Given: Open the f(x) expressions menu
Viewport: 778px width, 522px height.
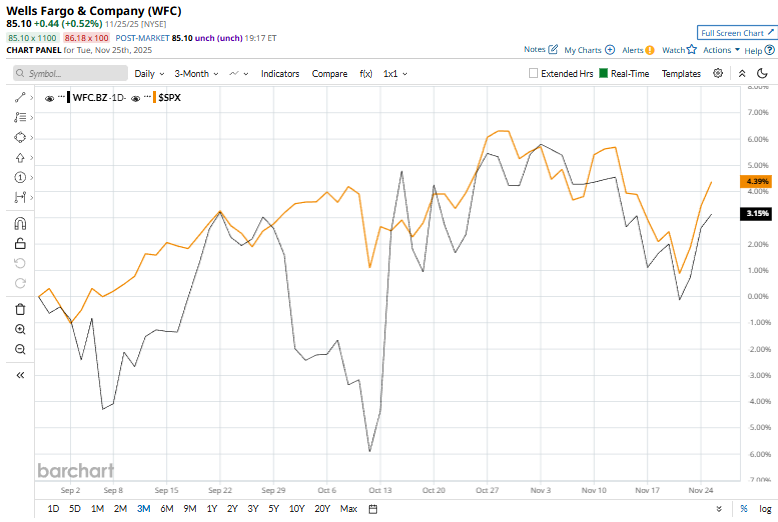Looking at the screenshot, I should coord(366,73).
